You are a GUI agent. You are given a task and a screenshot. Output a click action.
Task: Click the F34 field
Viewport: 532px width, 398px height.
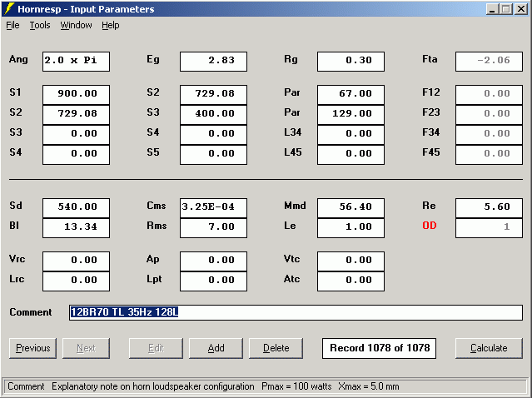click(x=489, y=135)
